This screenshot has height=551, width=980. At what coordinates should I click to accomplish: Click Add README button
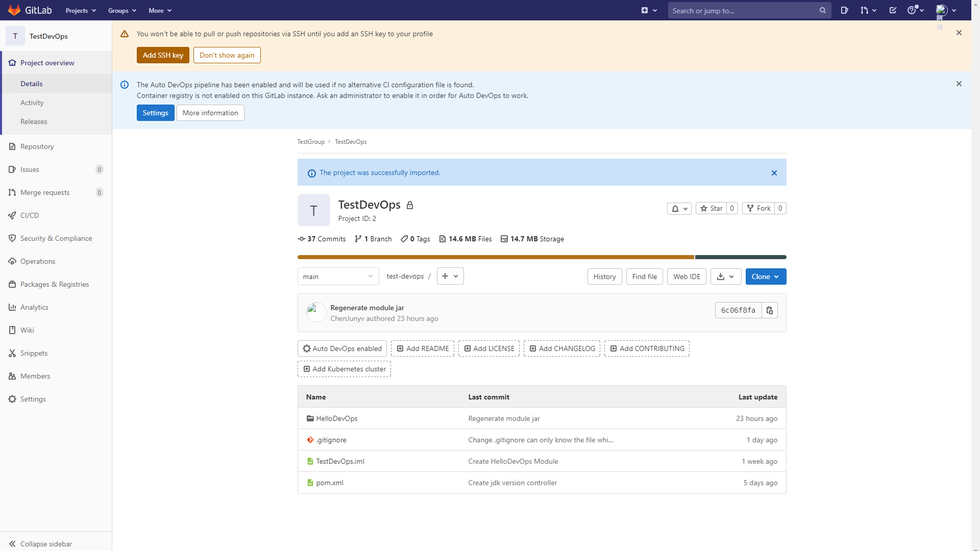click(x=423, y=348)
